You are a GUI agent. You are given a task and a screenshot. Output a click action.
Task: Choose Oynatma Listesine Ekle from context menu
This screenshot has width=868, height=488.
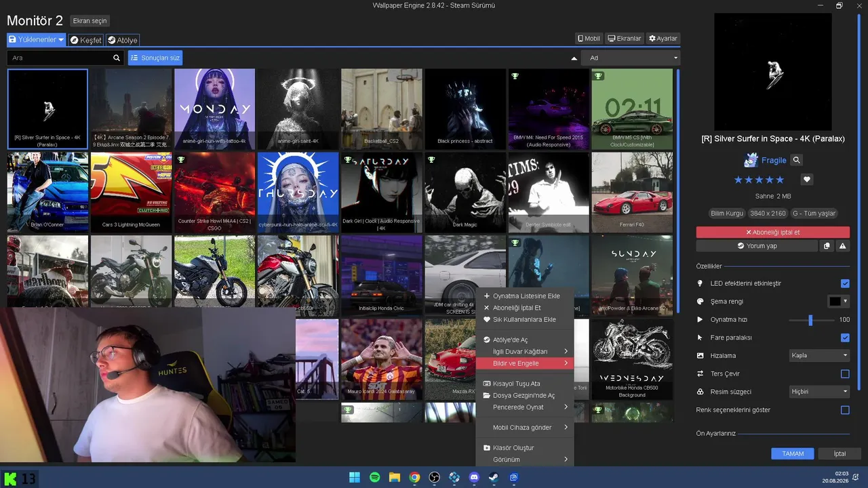pos(525,296)
